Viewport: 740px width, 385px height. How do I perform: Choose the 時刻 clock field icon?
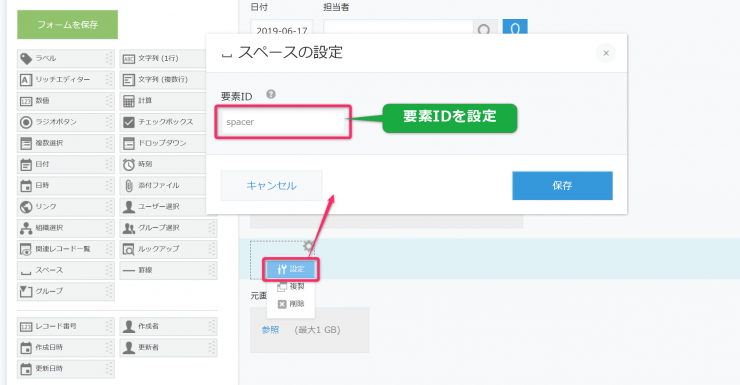(x=128, y=165)
